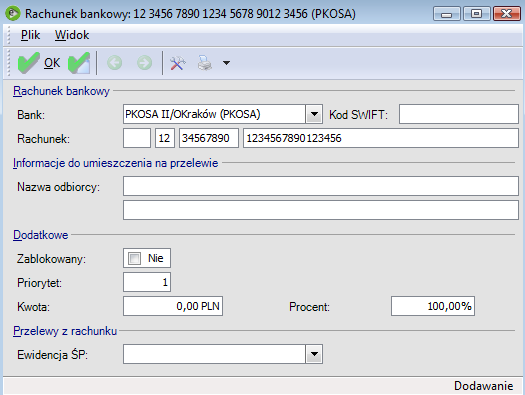Expand the printer options dropdown arrow
Screen dimensions: 525x395
pyautogui.click(x=227, y=63)
